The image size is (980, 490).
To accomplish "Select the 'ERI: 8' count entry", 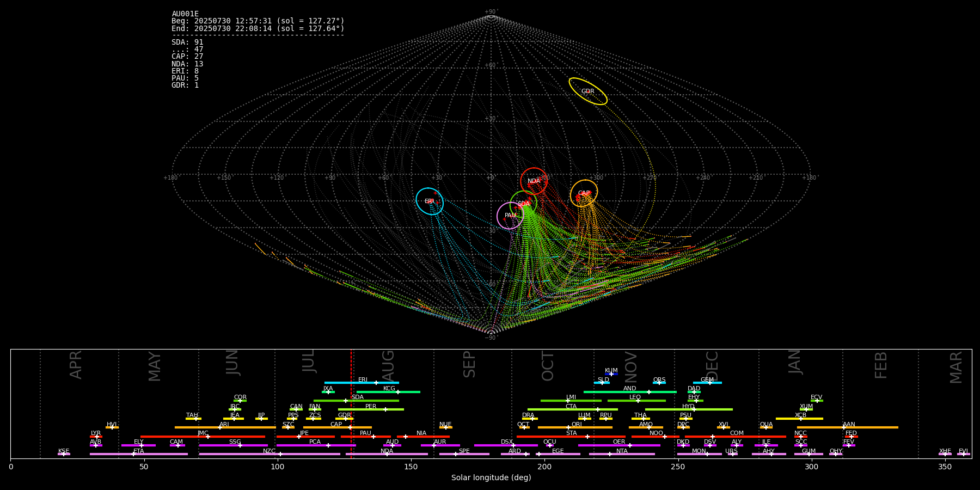I will click(185, 71).
